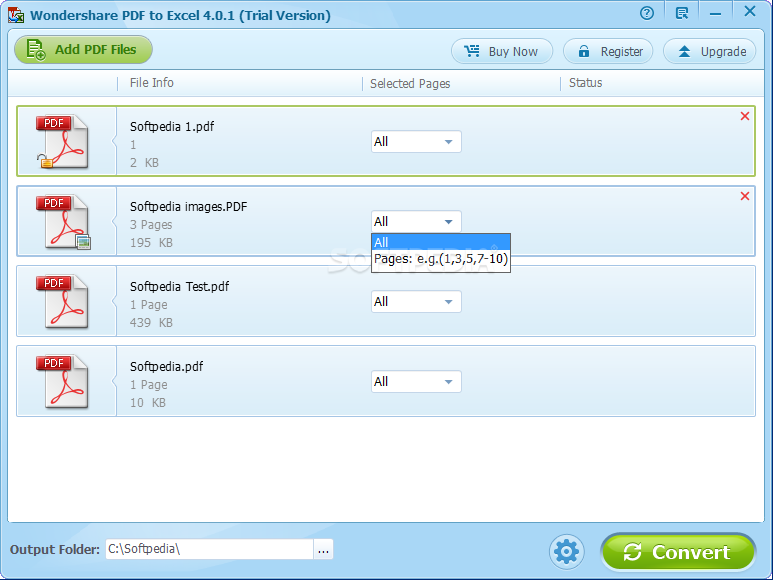Screen dimensions: 773x580
Task: Click the PDF icon for Softpedia Test.pdf
Action: [62, 302]
